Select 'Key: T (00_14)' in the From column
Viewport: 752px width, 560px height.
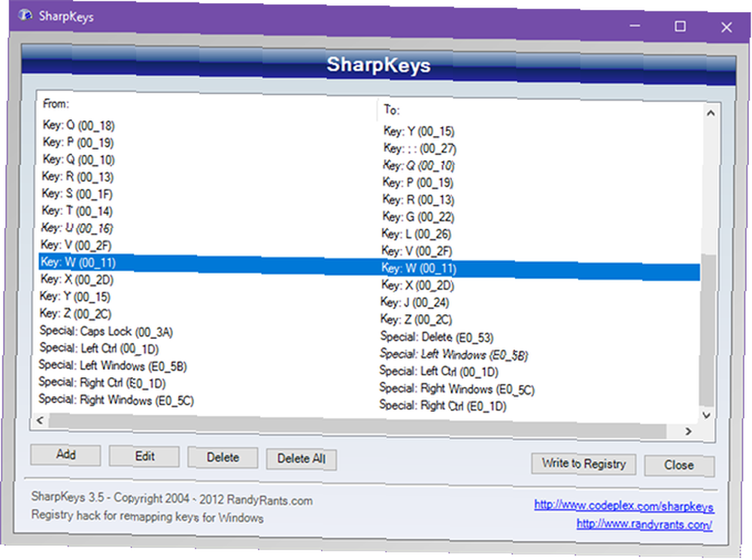click(77, 211)
